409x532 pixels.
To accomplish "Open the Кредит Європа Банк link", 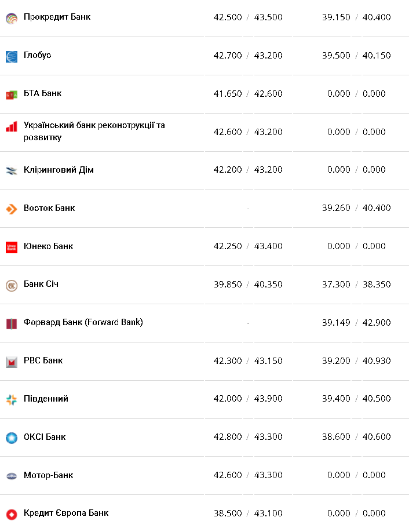I will [x=66, y=513].
